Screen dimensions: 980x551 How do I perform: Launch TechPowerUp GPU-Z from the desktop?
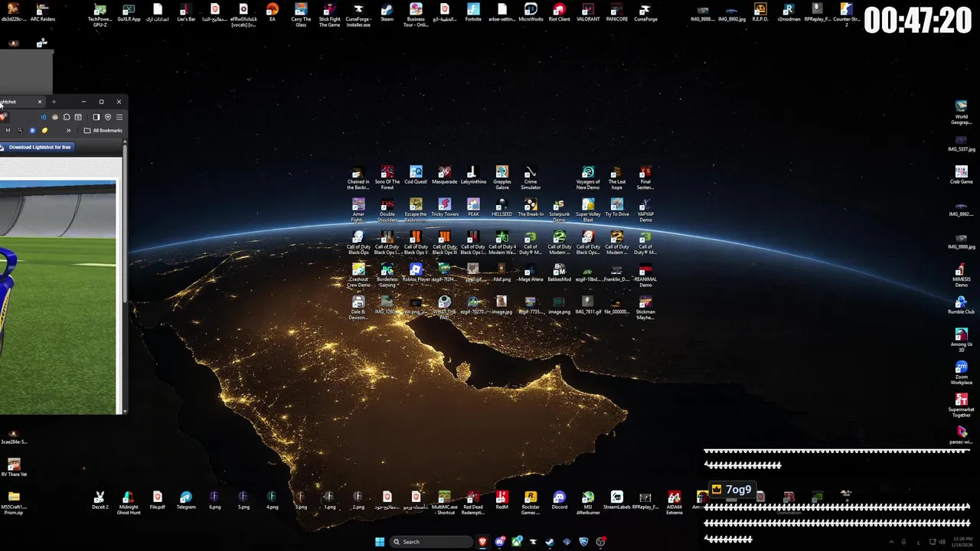click(100, 15)
